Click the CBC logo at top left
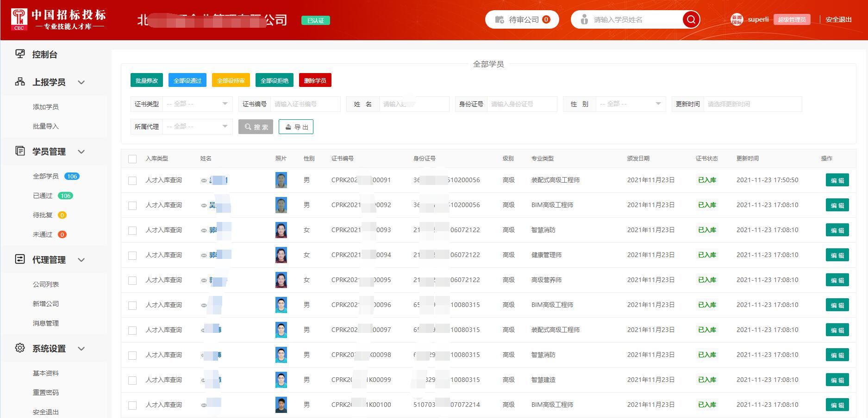Viewport: 868px width, 418px height. click(19, 19)
